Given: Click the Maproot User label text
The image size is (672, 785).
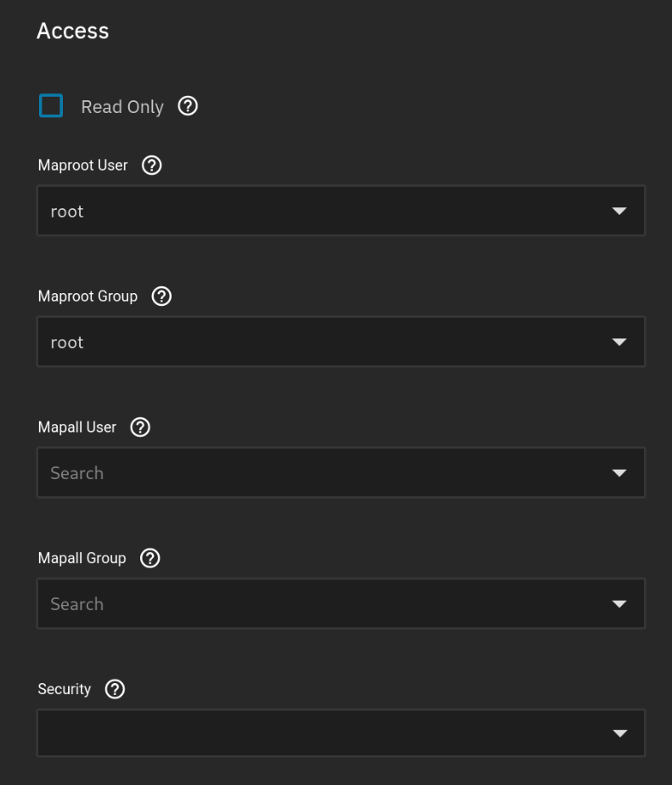Looking at the screenshot, I should click(x=82, y=166).
